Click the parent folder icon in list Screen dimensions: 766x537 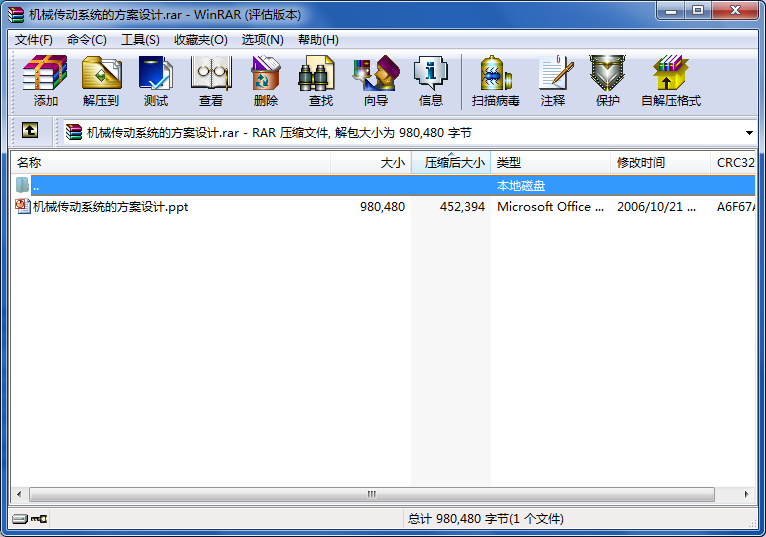22,185
